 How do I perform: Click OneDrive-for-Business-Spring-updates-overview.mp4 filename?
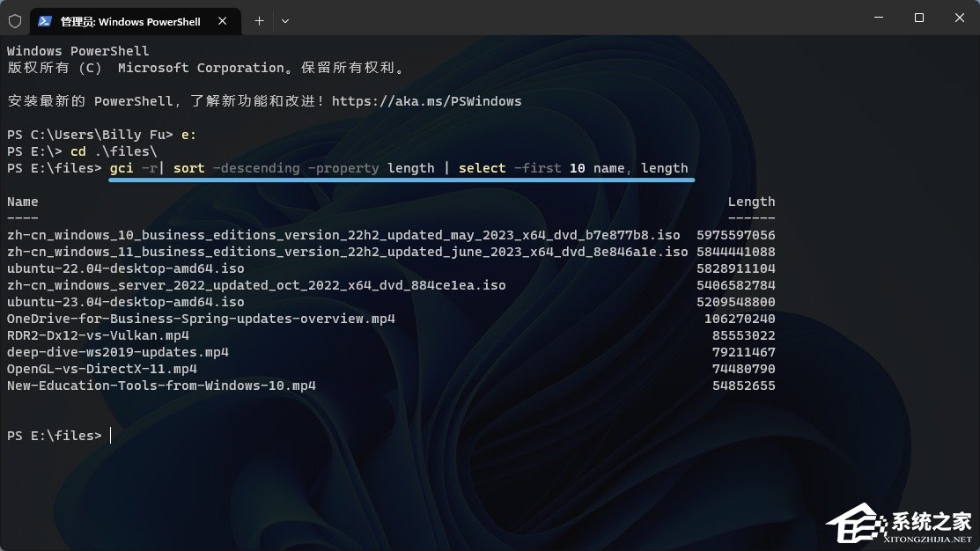[x=201, y=319]
